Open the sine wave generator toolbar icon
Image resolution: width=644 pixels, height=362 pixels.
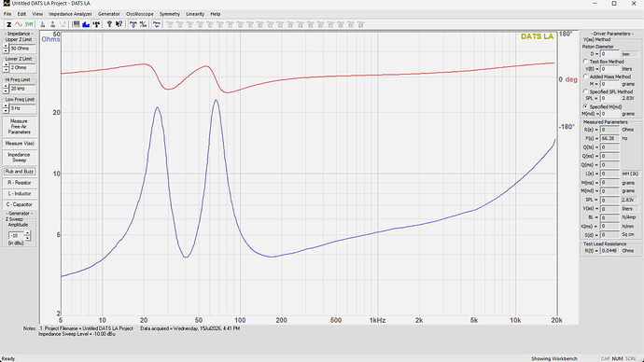pyautogui.click(x=19, y=24)
